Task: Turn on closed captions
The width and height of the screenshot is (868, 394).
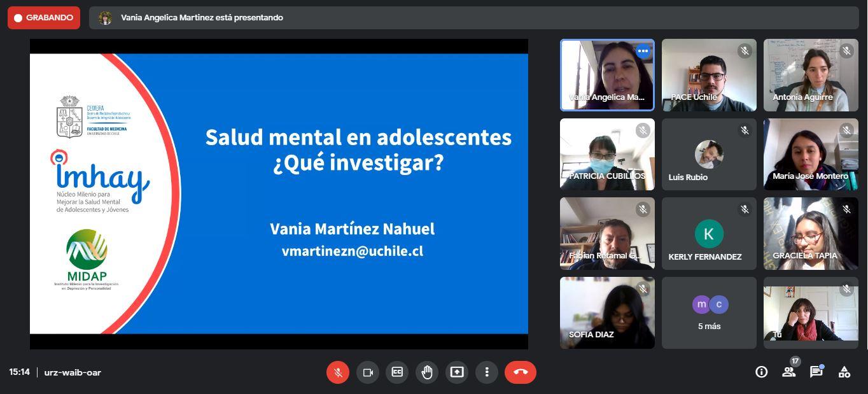Action: pyautogui.click(x=397, y=372)
